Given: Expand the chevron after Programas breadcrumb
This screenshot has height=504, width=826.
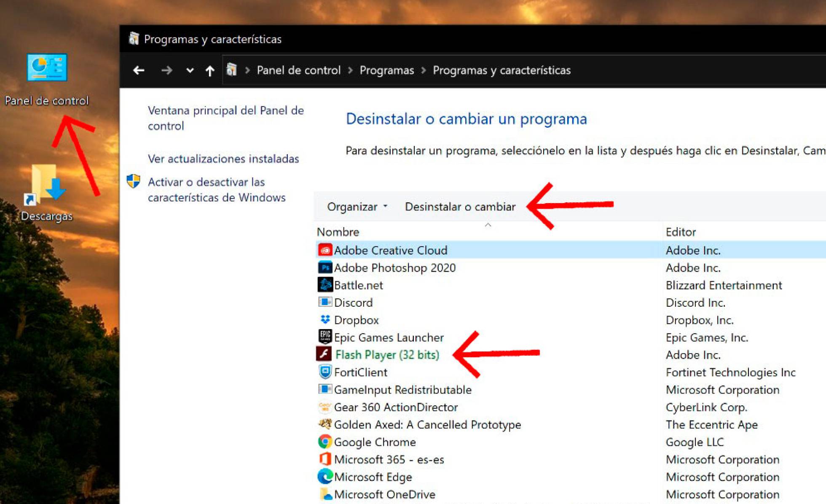Looking at the screenshot, I should coord(424,70).
